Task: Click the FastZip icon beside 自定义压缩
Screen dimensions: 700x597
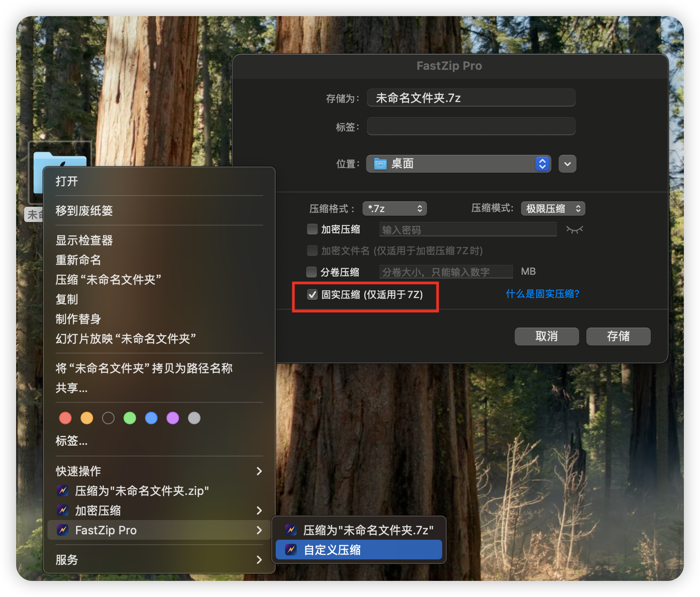Action: pyautogui.click(x=291, y=550)
